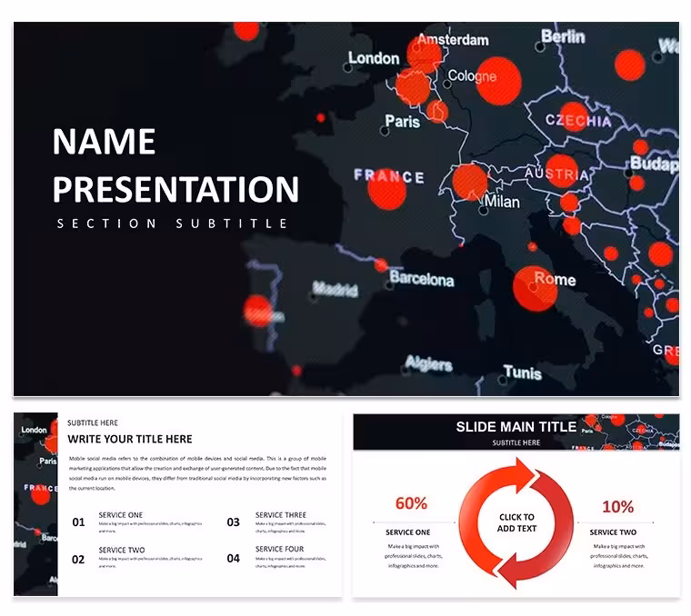The image size is (691, 616).
Task: Click number '03' in the services list
Action: pos(233,522)
